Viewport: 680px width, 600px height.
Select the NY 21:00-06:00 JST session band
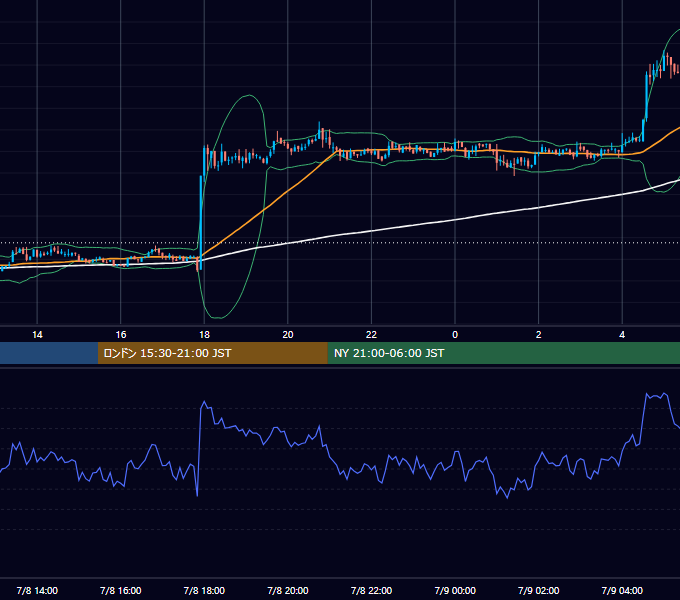[503, 353]
